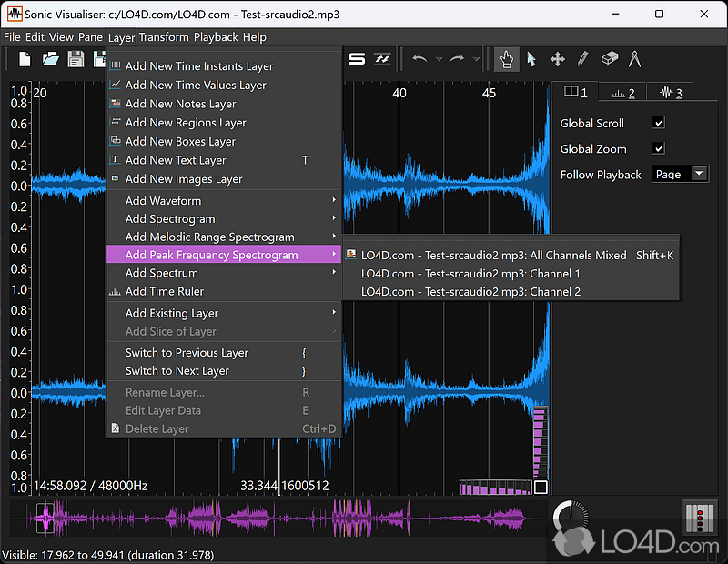Open the Transform menu
Screen dimensions: 728x564
(x=164, y=37)
